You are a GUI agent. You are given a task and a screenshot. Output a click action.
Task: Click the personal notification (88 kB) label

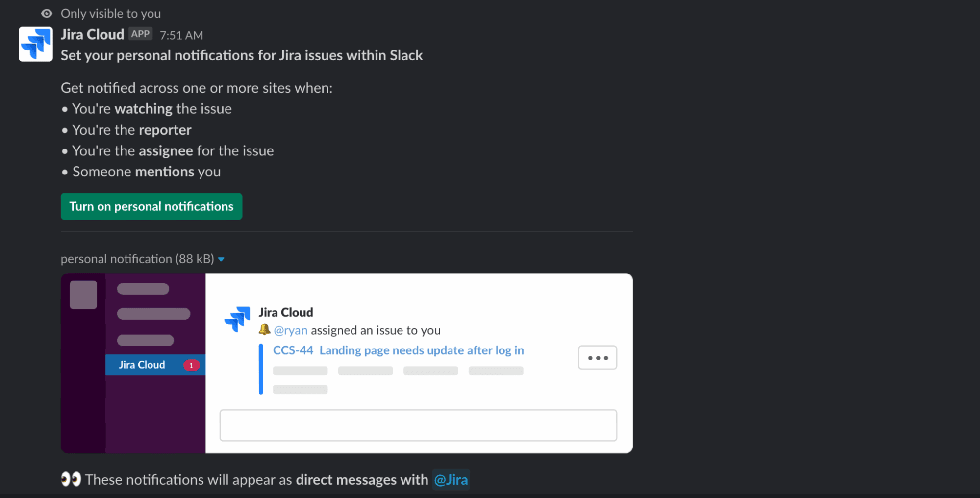(x=137, y=259)
